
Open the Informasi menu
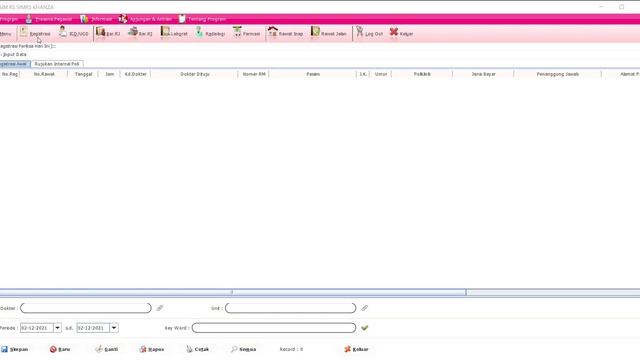tap(96, 19)
